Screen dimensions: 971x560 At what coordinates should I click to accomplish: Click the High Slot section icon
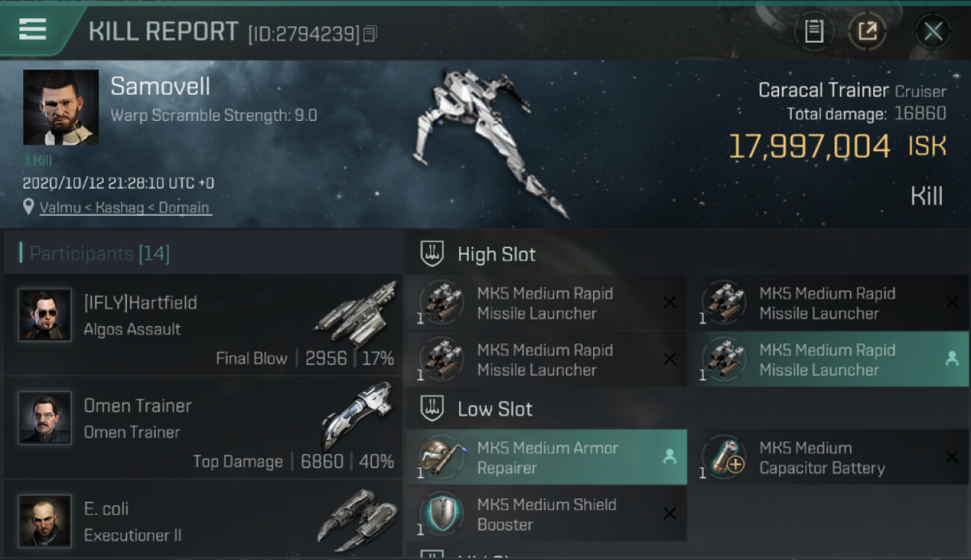[x=432, y=253]
